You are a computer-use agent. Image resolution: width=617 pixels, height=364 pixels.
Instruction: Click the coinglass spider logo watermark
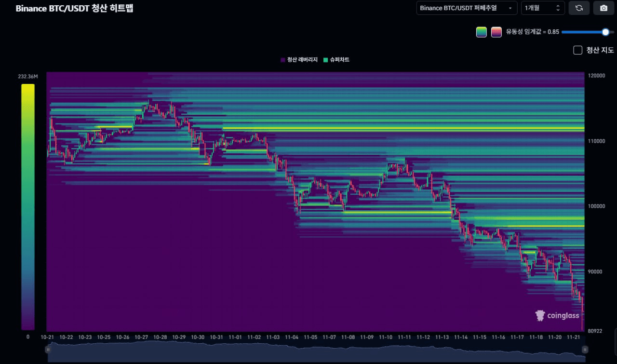click(x=539, y=315)
